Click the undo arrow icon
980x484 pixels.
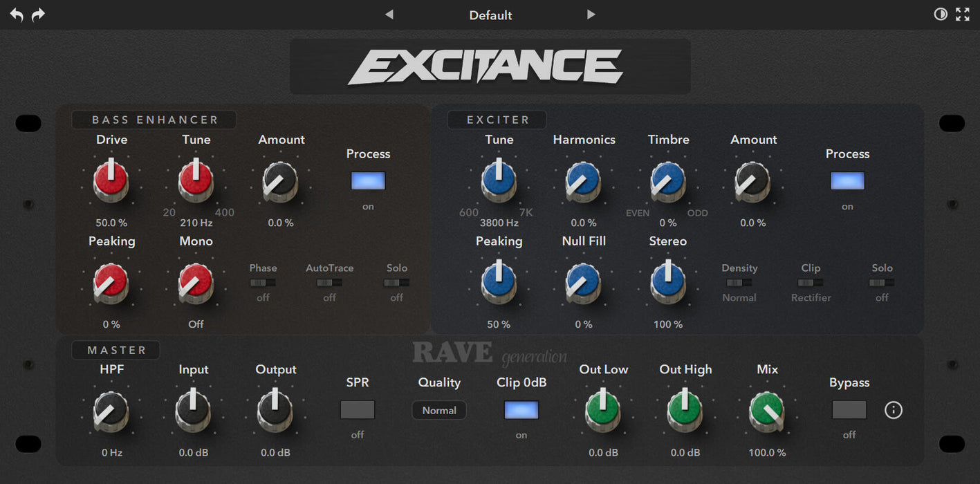[17, 15]
